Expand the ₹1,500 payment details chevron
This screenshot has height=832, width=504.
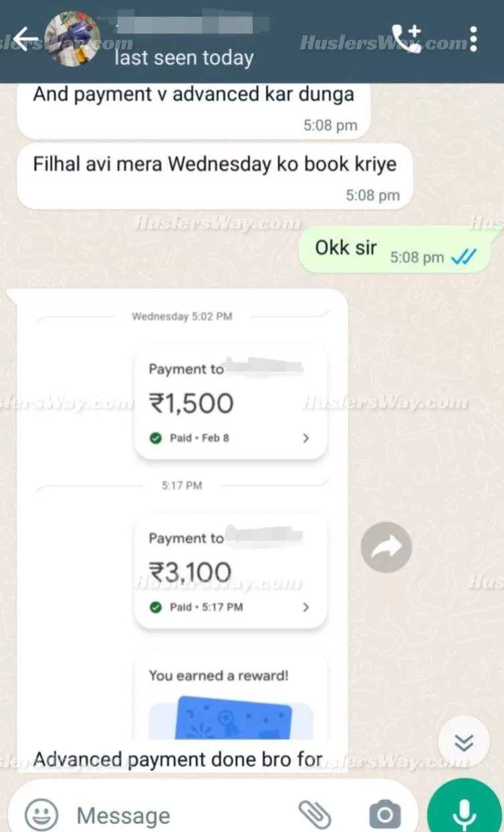[306, 438]
